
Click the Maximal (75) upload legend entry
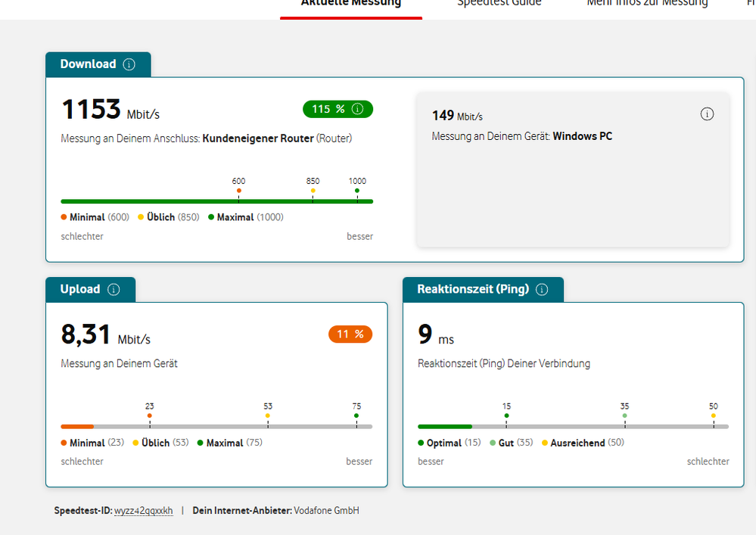pos(230,443)
